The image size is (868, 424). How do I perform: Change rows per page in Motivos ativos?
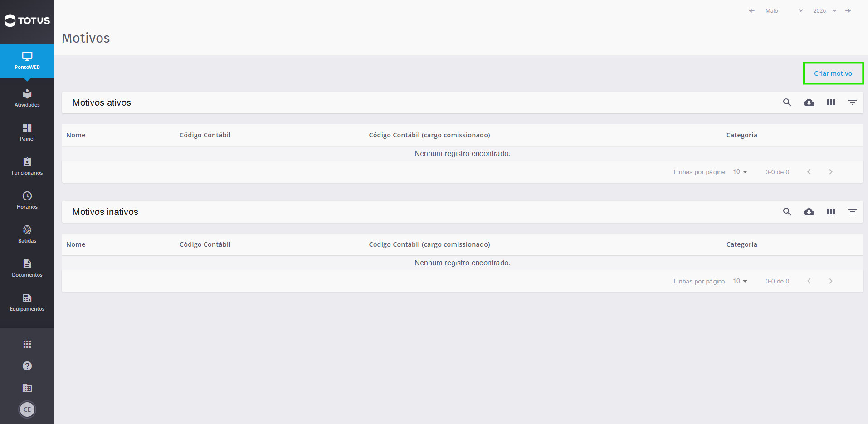[x=740, y=172]
